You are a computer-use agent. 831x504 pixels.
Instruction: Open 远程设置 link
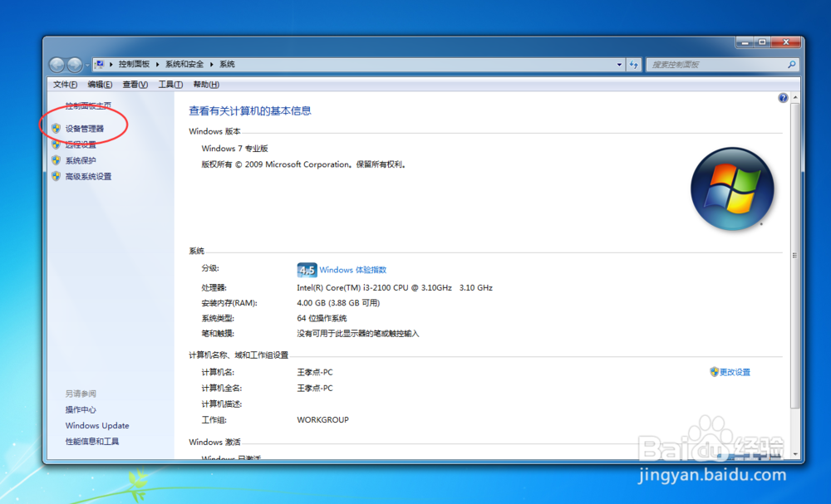[81, 144]
